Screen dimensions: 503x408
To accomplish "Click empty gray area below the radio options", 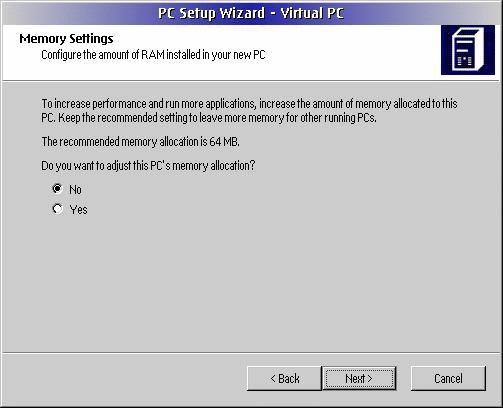I will click(251, 283).
